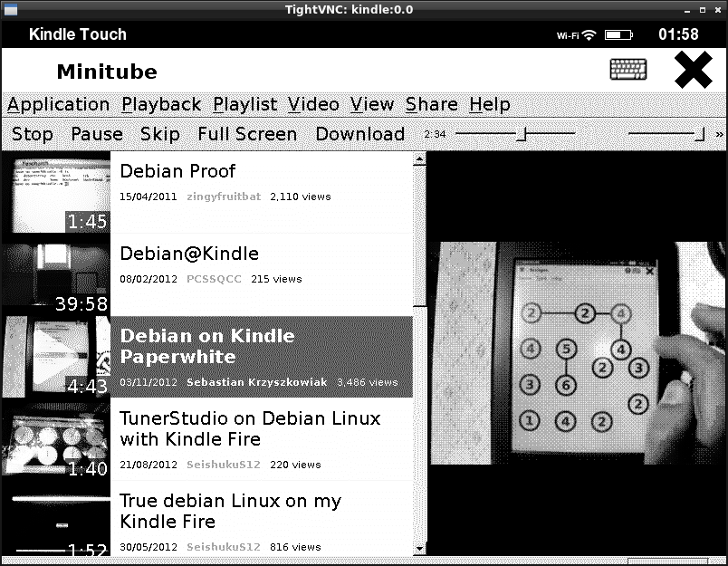Download the current video
The height and width of the screenshot is (566, 728).
pos(359,134)
